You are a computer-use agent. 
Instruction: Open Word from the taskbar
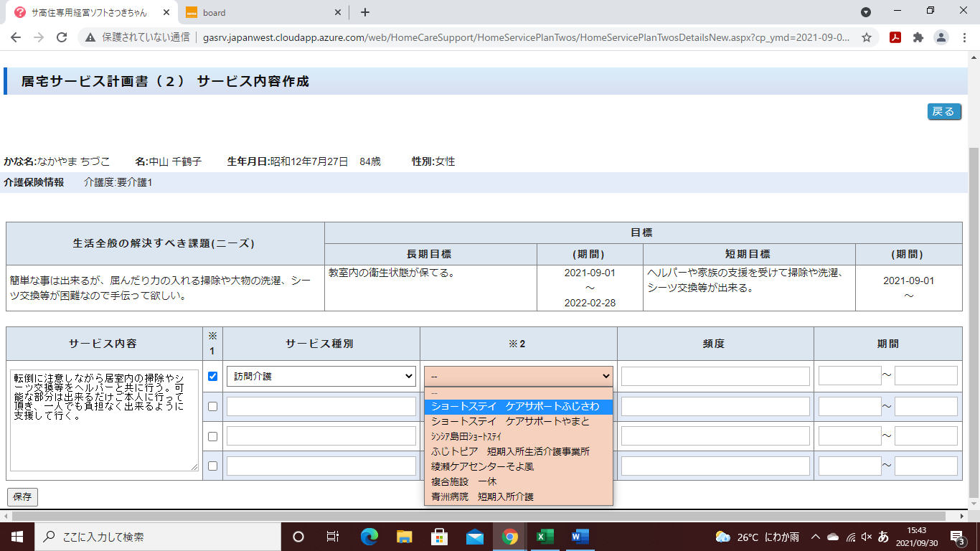point(580,537)
